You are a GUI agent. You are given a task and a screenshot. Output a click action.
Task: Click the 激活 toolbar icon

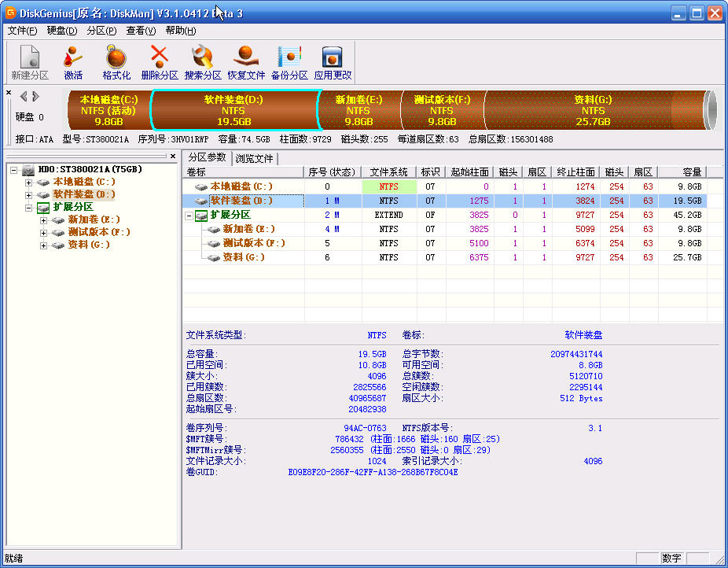[x=73, y=57]
